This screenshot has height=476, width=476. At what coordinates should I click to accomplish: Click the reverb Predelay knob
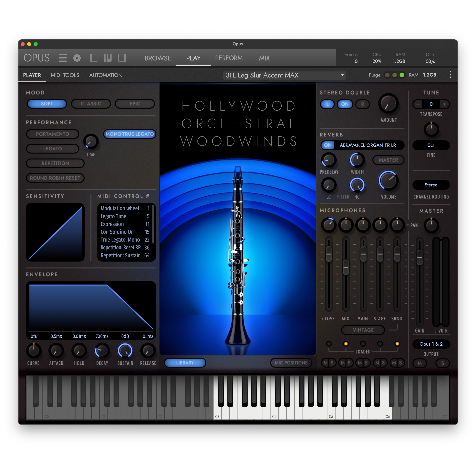pos(329,160)
